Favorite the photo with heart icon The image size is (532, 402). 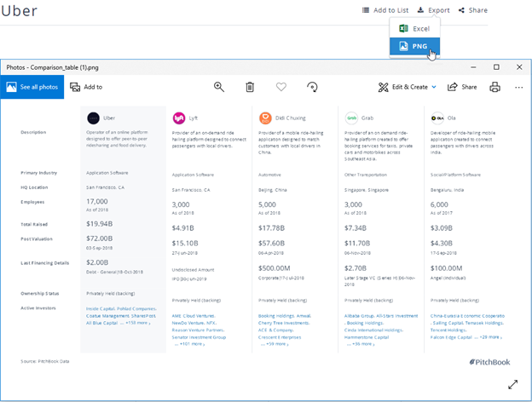click(281, 87)
